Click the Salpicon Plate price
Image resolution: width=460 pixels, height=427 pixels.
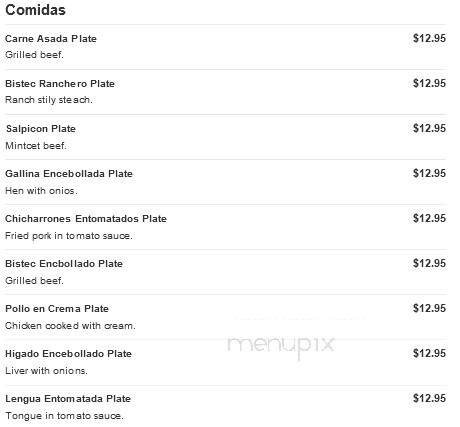tap(429, 128)
